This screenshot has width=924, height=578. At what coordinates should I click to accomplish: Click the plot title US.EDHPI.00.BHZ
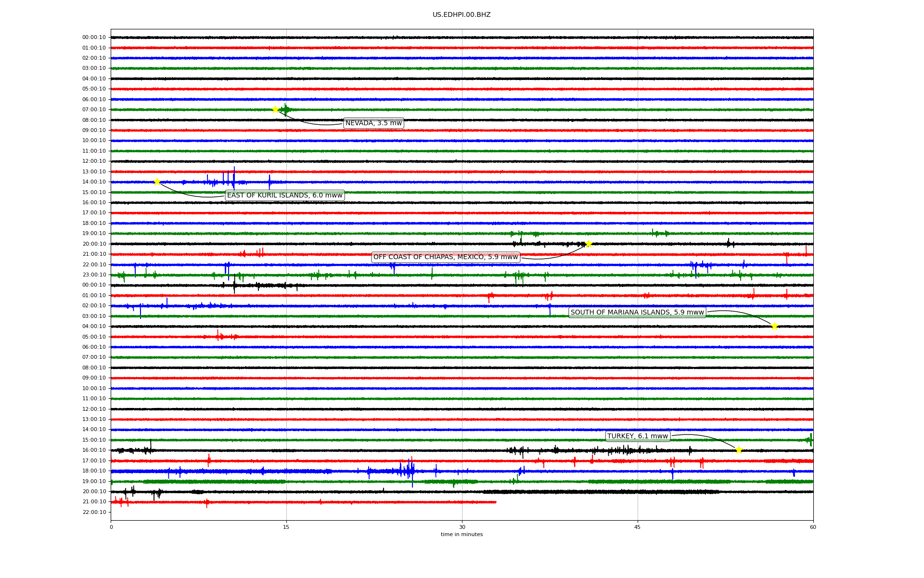(x=462, y=15)
